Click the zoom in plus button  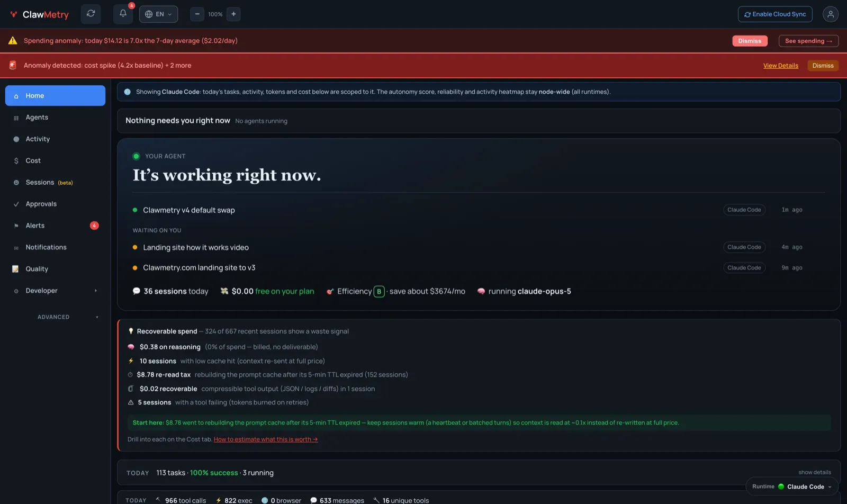click(x=233, y=14)
